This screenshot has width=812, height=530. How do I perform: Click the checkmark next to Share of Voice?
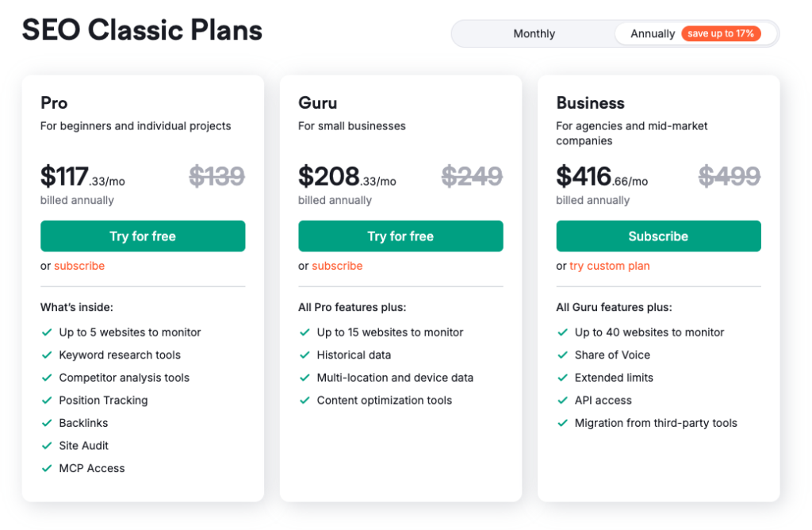tap(562, 355)
